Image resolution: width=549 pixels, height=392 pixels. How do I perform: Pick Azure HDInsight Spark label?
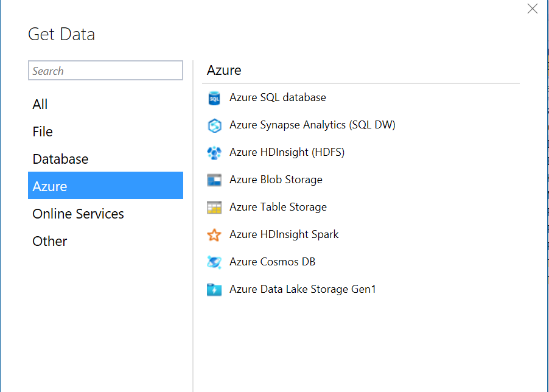point(284,234)
